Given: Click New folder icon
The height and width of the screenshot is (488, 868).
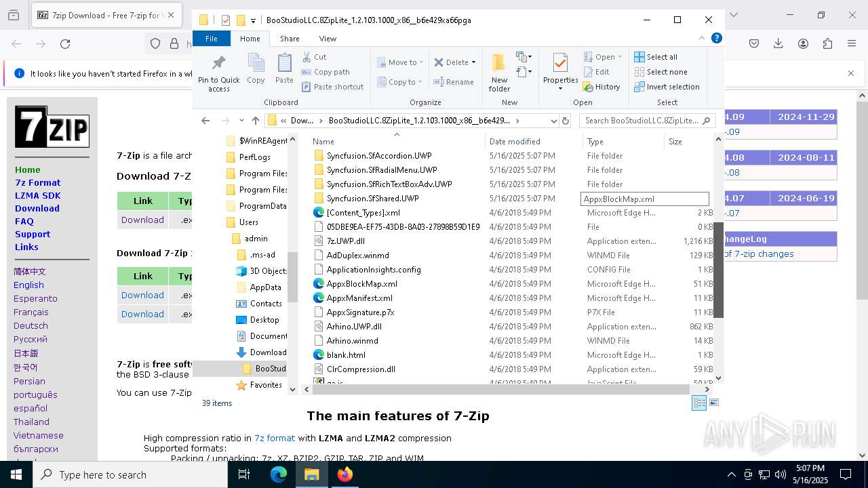Looking at the screenshot, I should coord(499,73).
